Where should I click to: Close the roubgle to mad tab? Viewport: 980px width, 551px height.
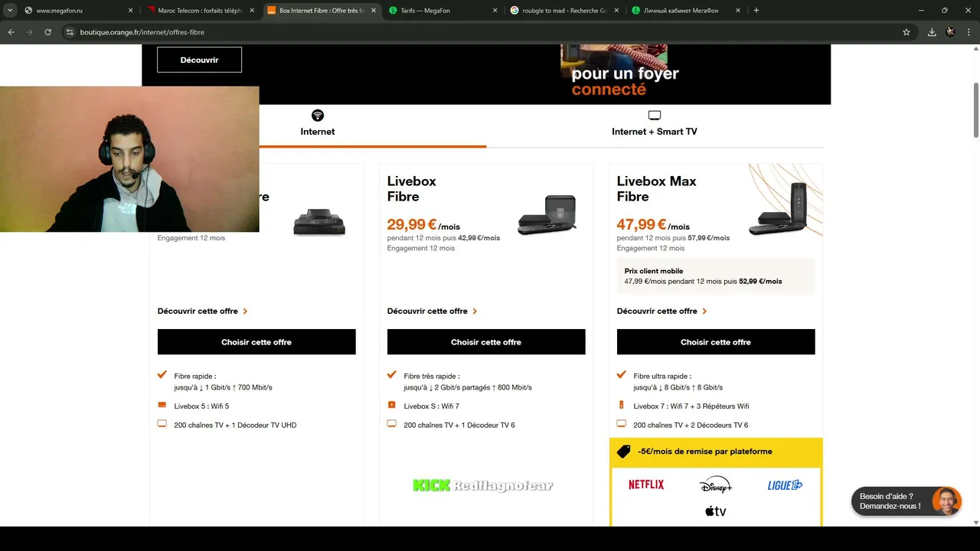pos(616,11)
